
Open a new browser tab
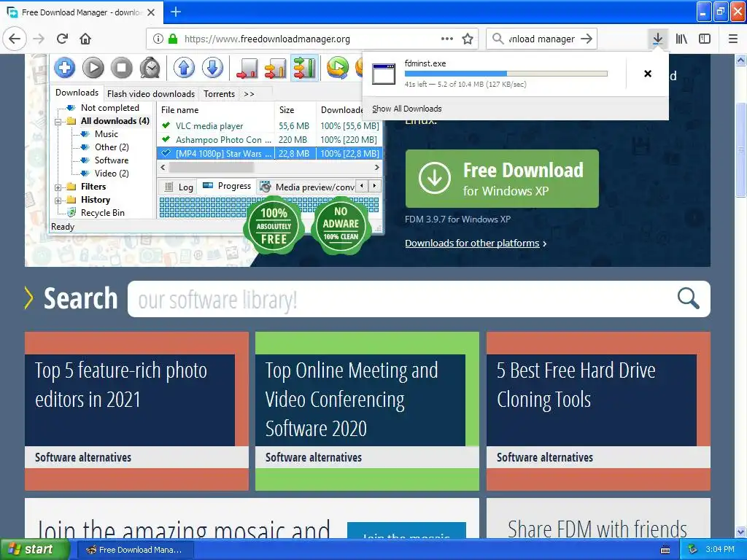tap(176, 12)
